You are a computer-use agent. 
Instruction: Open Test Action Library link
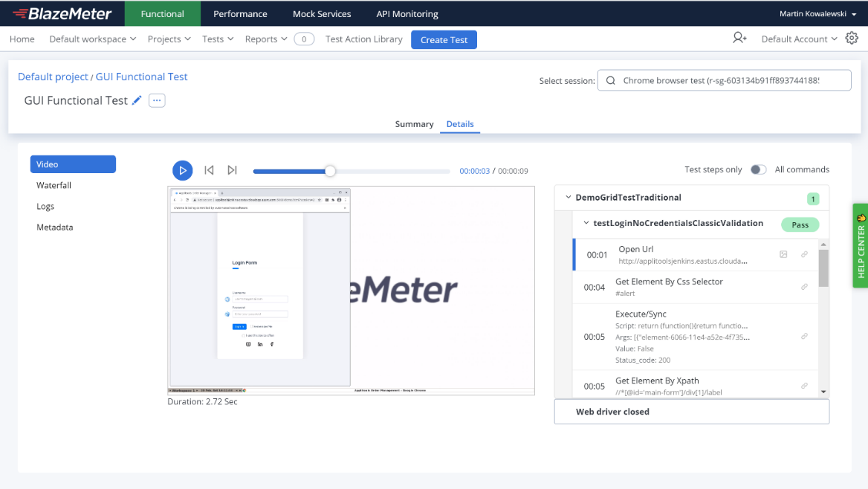pyautogui.click(x=363, y=39)
